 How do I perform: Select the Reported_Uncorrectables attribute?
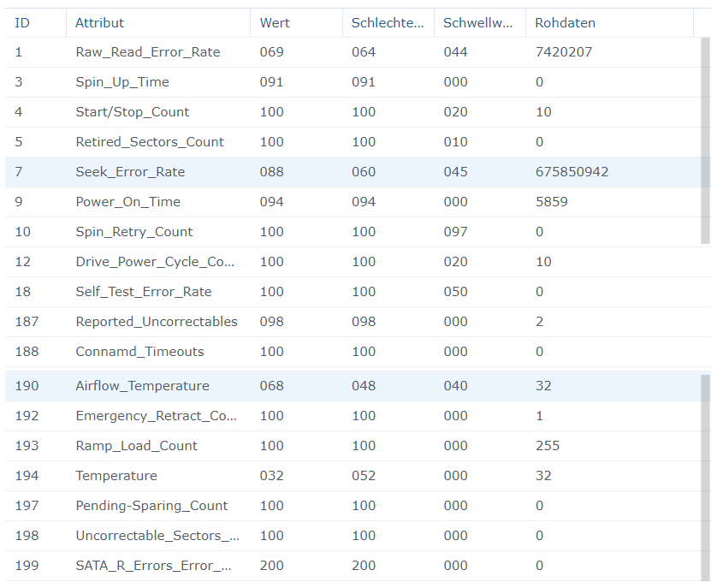pos(157,322)
